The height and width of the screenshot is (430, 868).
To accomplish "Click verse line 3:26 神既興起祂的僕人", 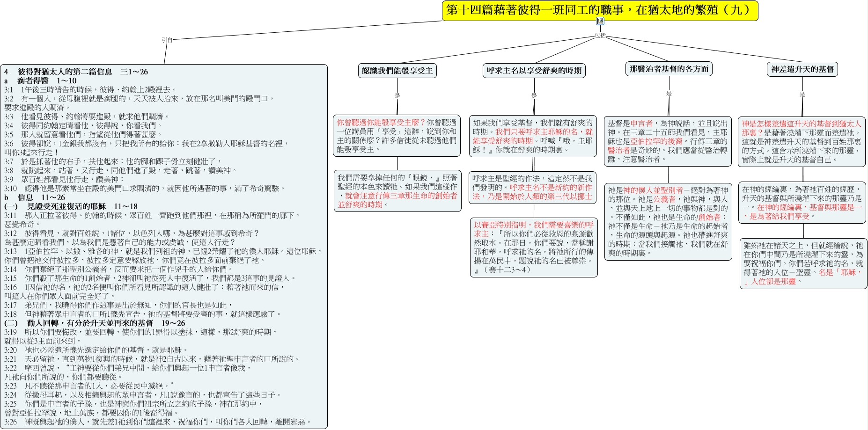I will point(158,422).
